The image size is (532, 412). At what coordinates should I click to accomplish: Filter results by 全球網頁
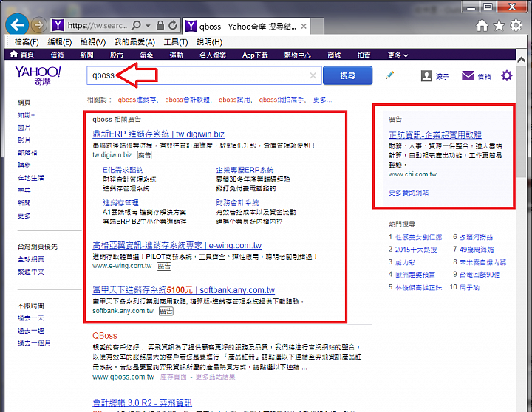coord(31,259)
